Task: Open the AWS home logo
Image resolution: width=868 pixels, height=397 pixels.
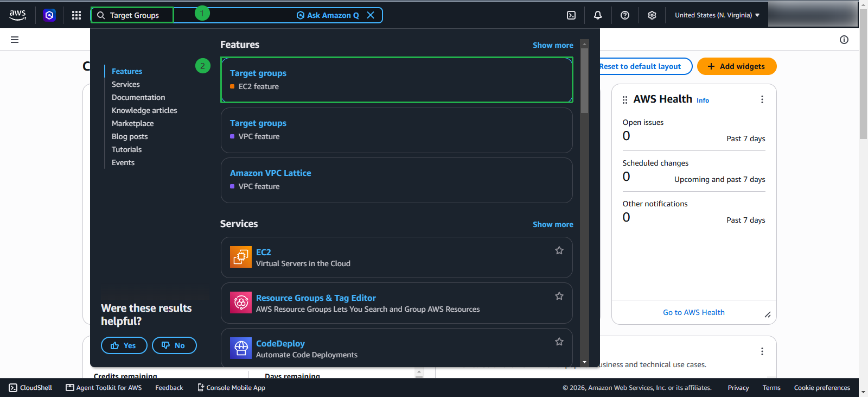Action: [17, 15]
